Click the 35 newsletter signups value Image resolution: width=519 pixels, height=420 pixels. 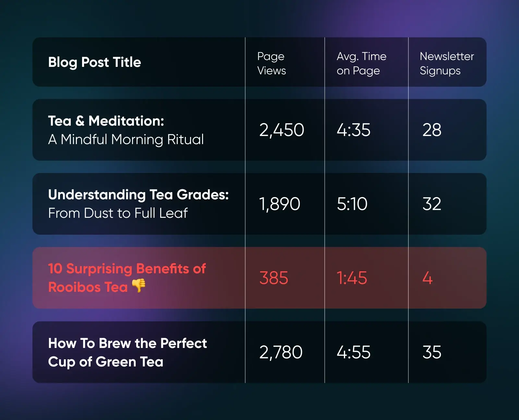(432, 352)
